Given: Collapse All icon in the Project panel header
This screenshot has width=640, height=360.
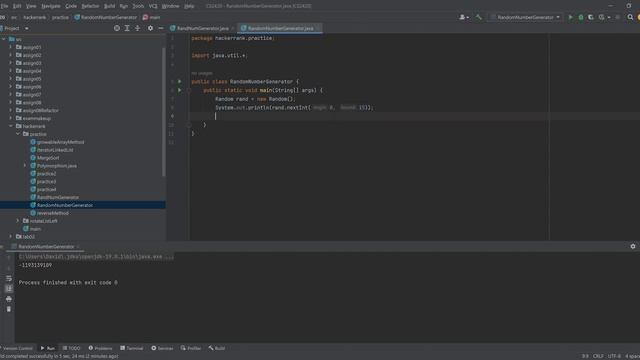Looking at the screenshot, I should tap(138, 28).
